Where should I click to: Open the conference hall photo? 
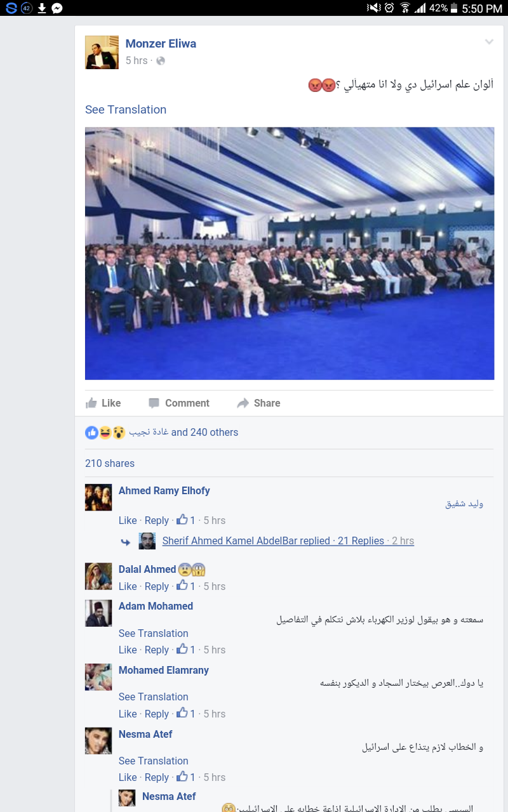pyautogui.click(x=290, y=254)
